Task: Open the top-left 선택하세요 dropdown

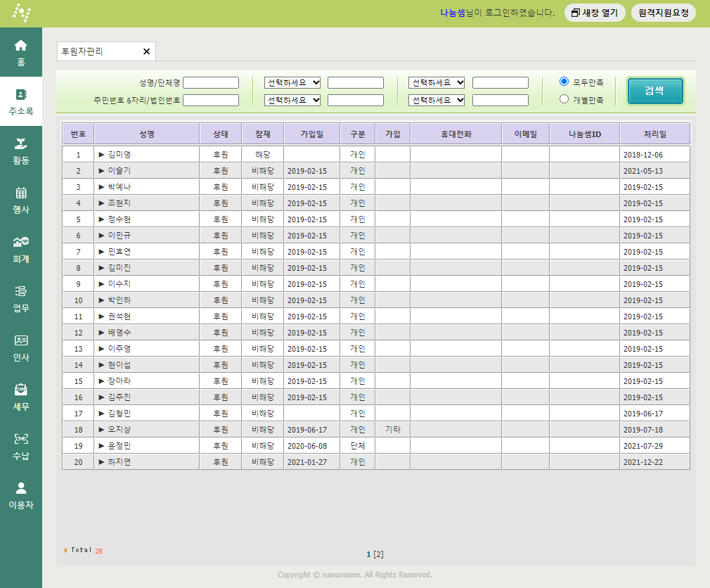Action: tap(292, 82)
